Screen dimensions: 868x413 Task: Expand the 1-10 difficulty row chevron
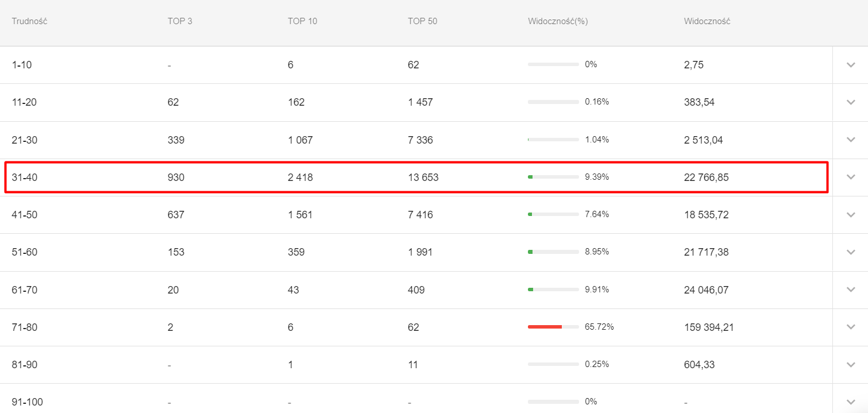point(851,65)
